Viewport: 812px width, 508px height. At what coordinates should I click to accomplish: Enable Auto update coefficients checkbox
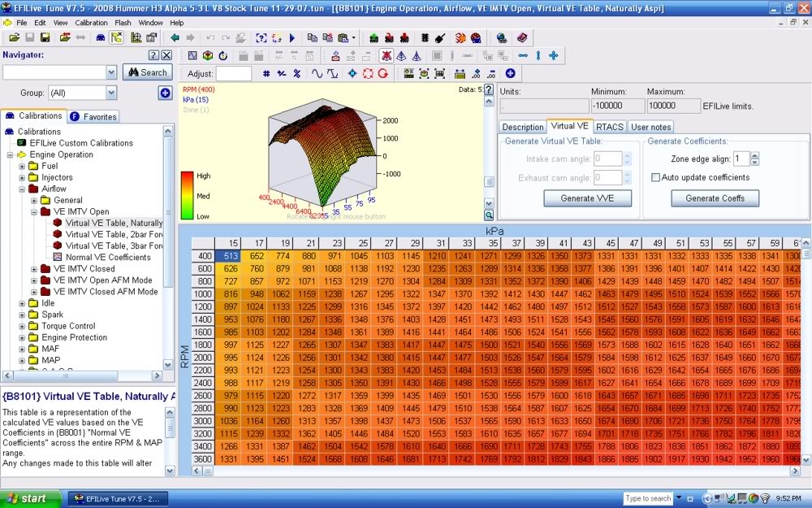[656, 177]
